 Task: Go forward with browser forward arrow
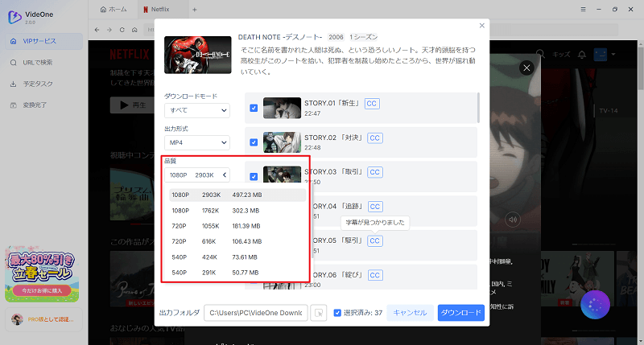point(109,30)
